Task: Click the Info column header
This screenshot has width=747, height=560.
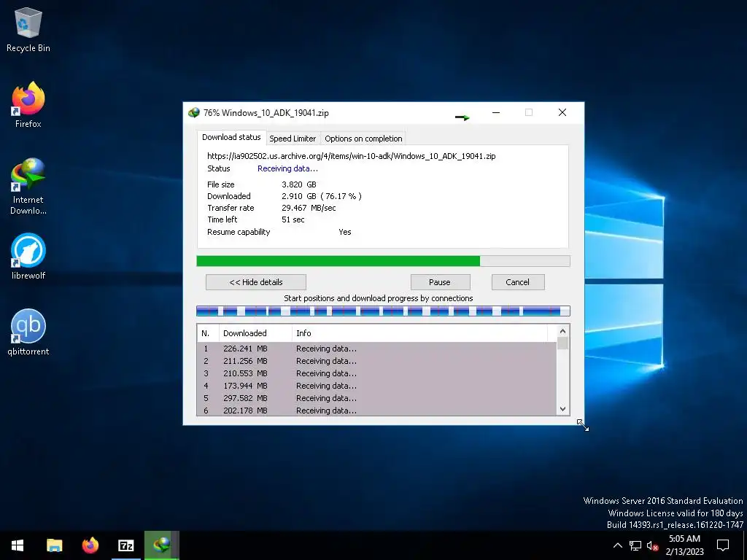Action: tap(419, 333)
